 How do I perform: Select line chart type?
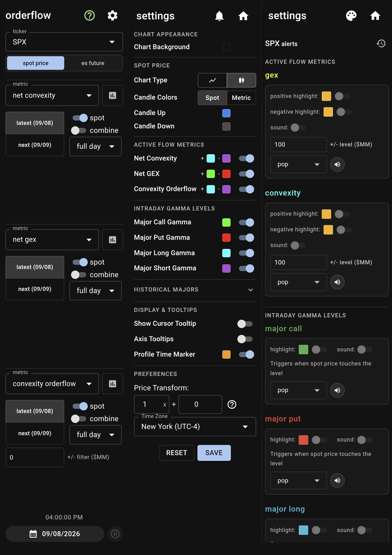[213, 80]
